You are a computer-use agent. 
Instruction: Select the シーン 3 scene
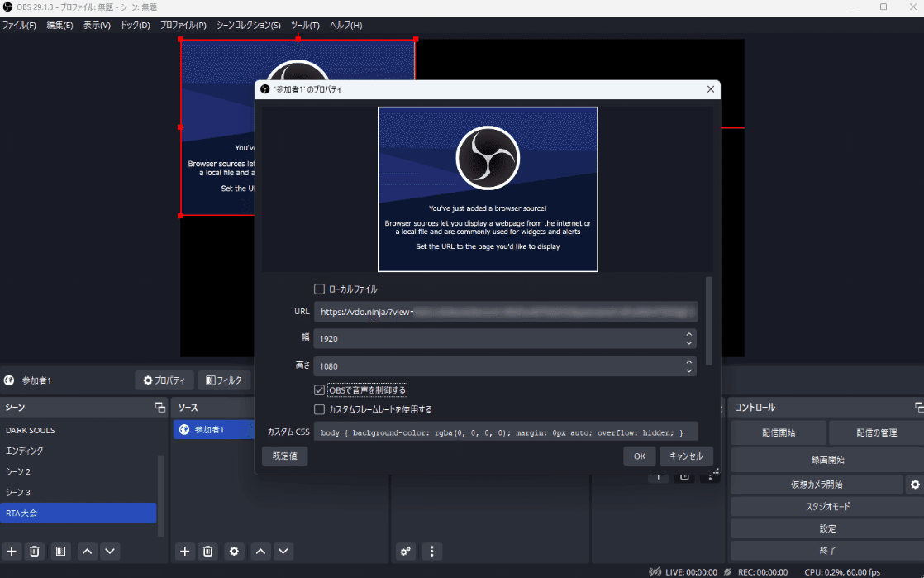point(79,492)
